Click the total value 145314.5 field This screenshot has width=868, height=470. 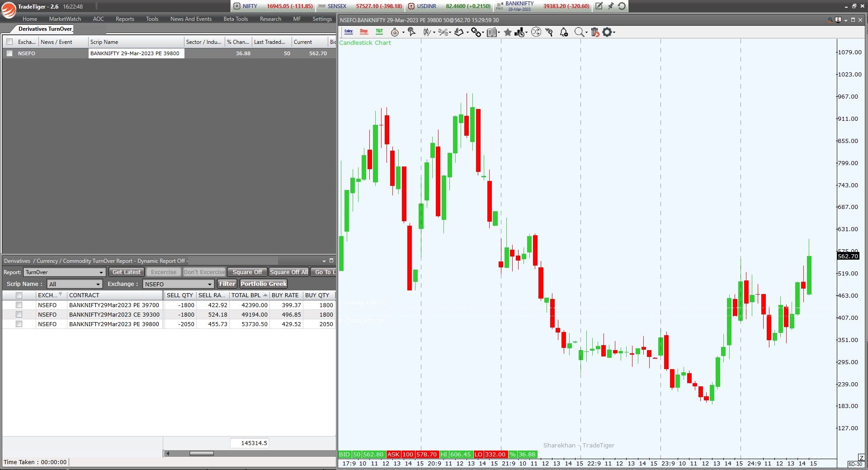point(250,443)
